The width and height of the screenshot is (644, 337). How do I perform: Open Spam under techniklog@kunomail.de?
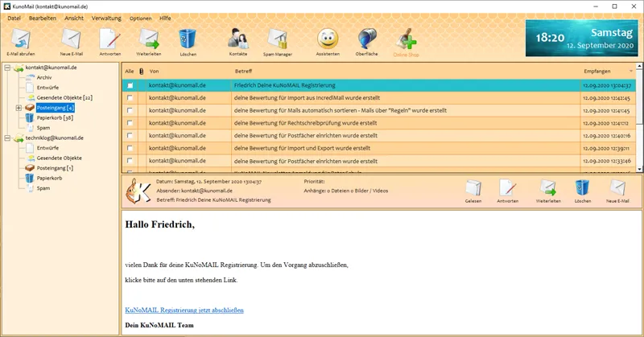point(43,188)
